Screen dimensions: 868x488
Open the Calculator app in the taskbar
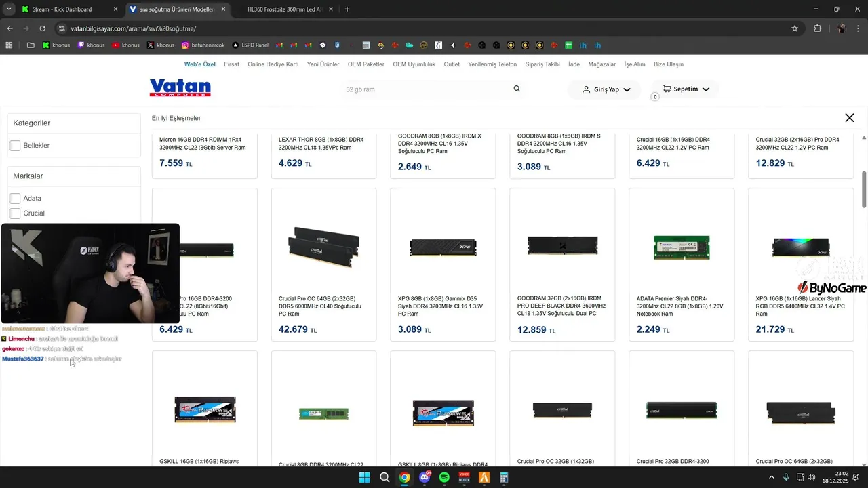pos(504,477)
